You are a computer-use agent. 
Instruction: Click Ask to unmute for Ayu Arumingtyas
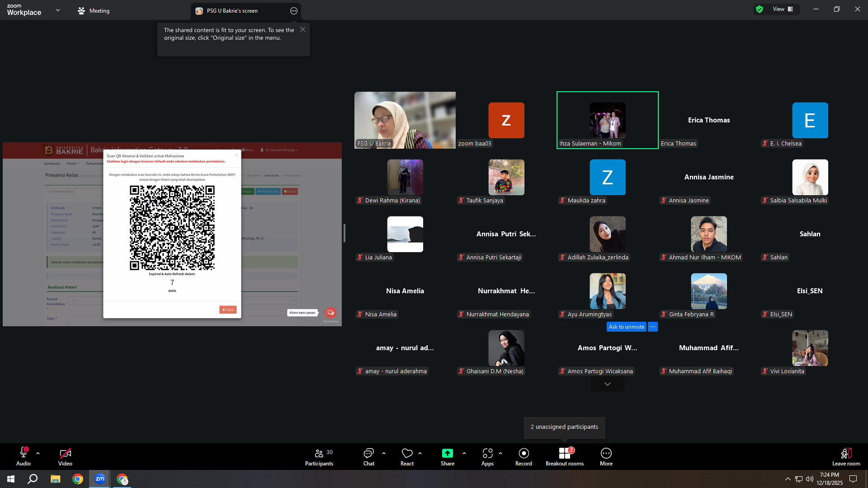pos(627,327)
